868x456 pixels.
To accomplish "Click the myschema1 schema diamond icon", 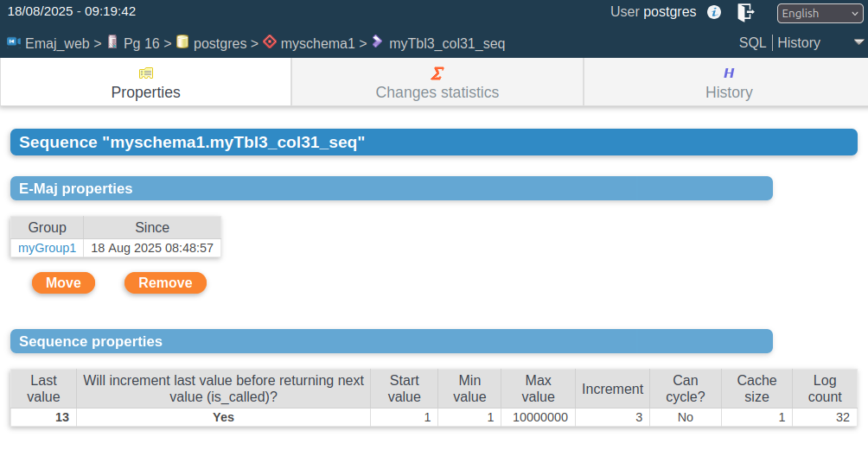I will 270,42.
